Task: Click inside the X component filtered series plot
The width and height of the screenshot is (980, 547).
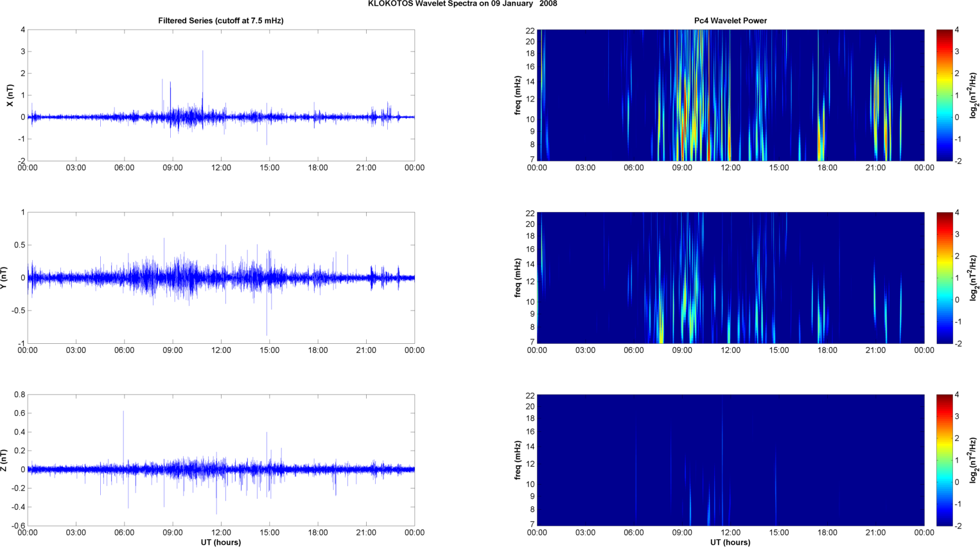Action: 221,95
